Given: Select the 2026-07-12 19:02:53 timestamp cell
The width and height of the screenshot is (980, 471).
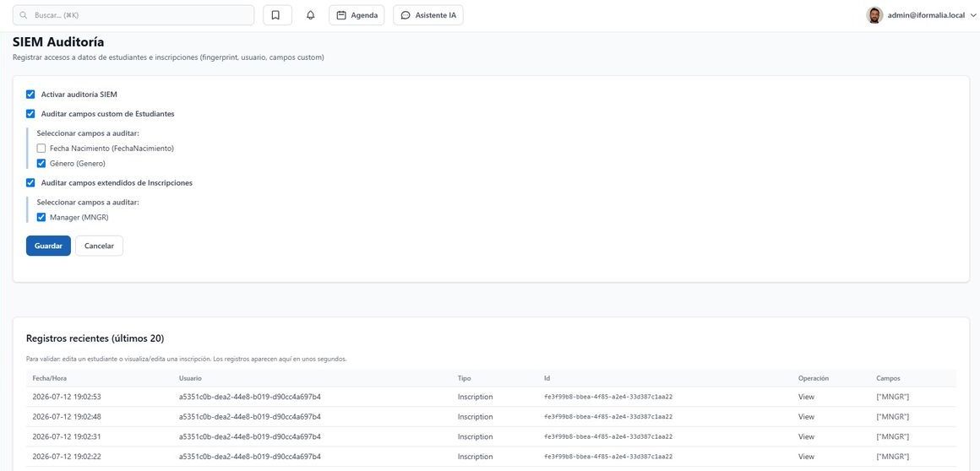Looking at the screenshot, I should 67,397.
